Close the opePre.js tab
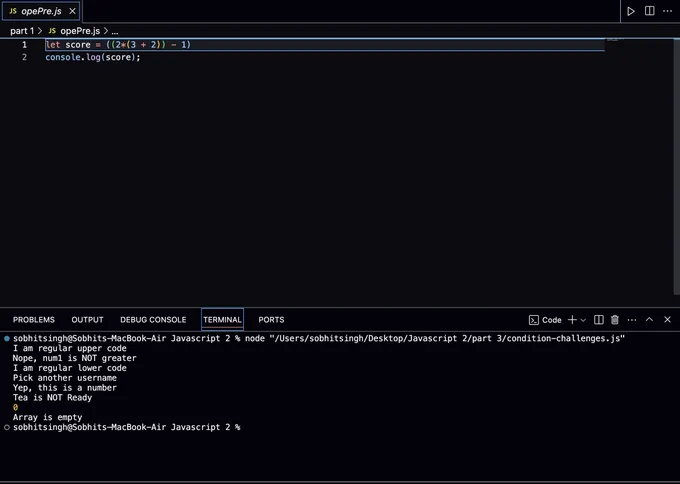 pyautogui.click(x=72, y=11)
